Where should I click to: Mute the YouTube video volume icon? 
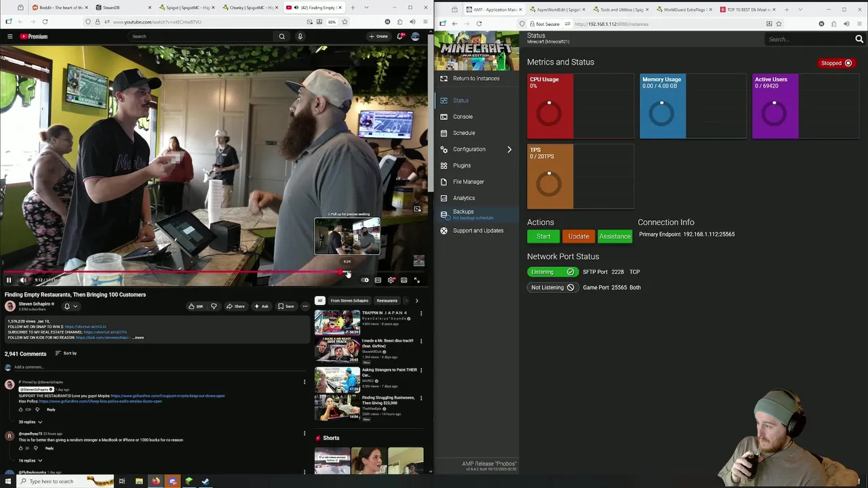tap(23, 280)
